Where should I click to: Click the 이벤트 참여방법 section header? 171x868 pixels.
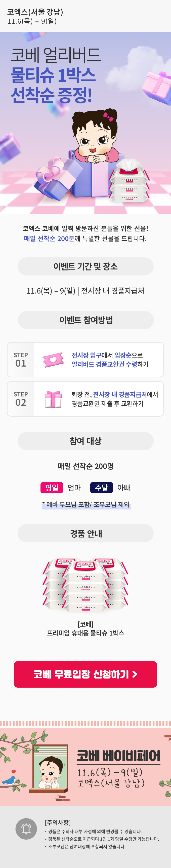click(x=85, y=320)
